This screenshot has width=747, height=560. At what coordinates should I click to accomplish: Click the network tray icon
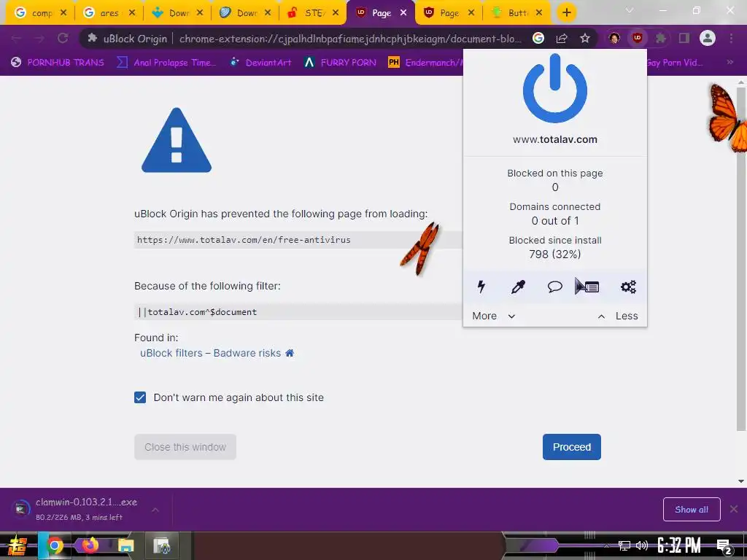[624, 545]
